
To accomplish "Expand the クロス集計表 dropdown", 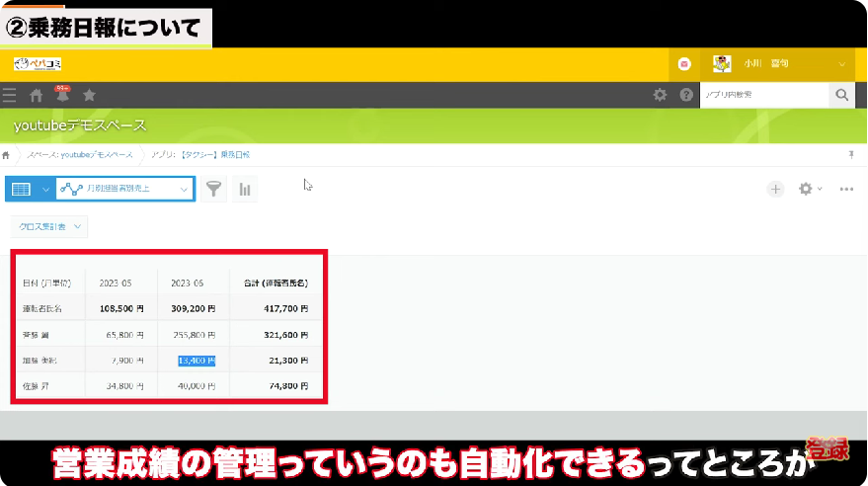I will [x=49, y=226].
